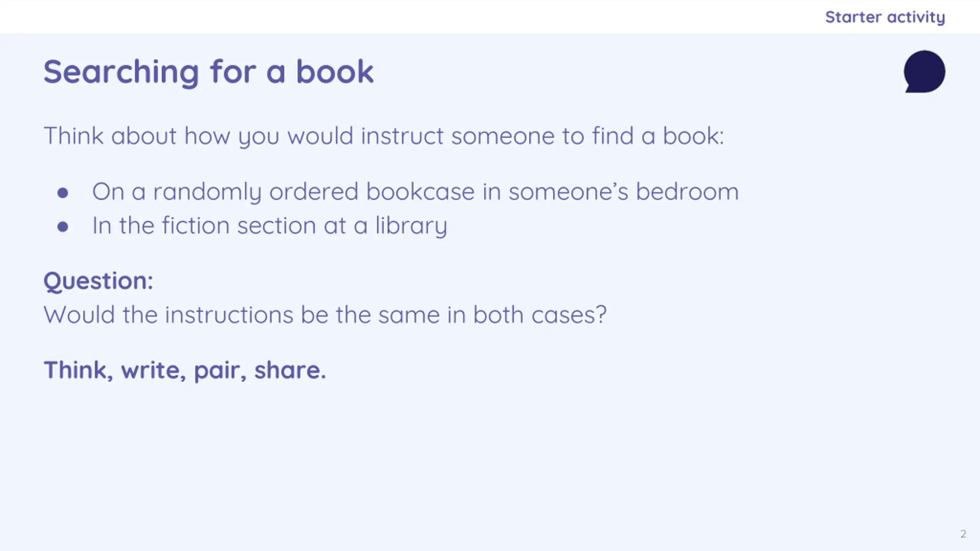This screenshot has width=980, height=551.
Task: Click the word 'Searching' in the title
Action: [121, 72]
